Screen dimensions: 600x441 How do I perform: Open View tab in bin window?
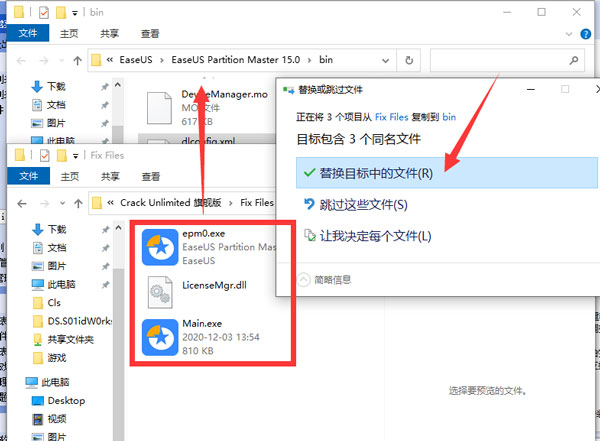150,33
